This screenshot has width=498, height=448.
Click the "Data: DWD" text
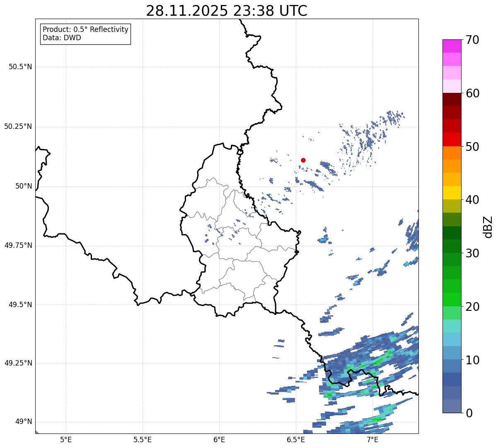(x=62, y=38)
